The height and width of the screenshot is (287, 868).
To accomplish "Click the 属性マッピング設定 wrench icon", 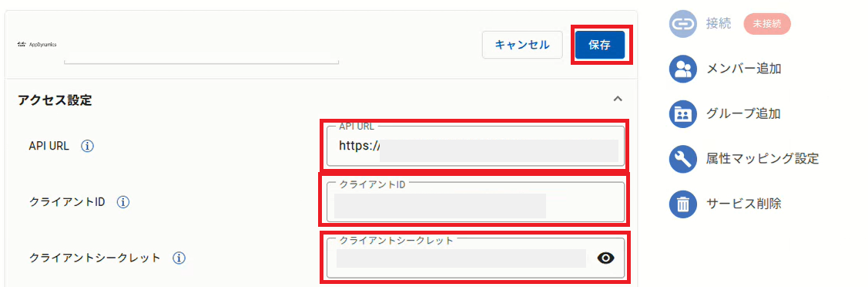I will (x=683, y=159).
